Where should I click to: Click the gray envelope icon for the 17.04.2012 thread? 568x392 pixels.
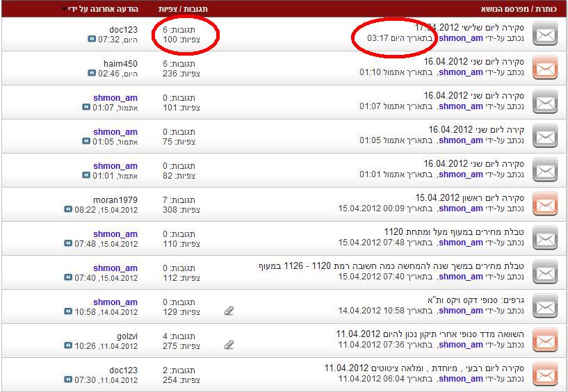[545, 33]
